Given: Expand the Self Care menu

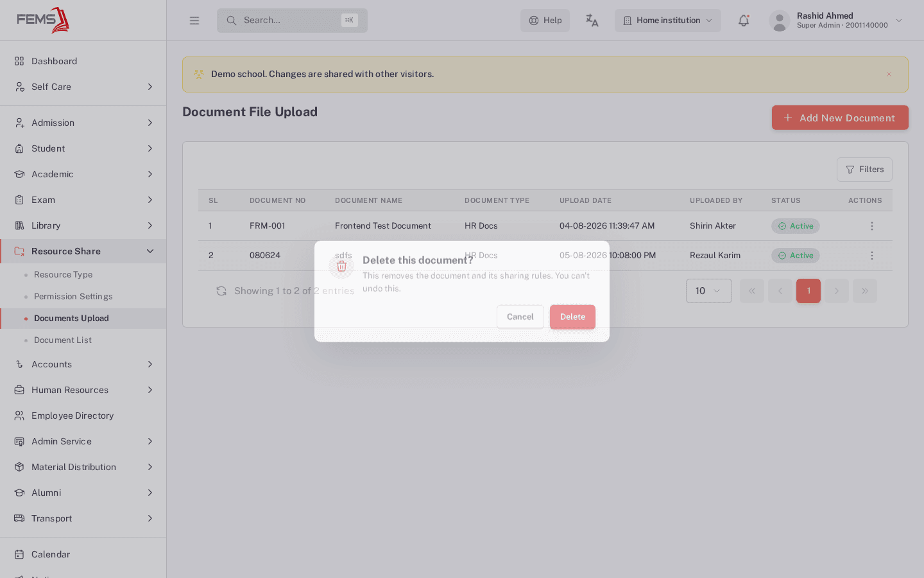Looking at the screenshot, I should click(83, 87).
